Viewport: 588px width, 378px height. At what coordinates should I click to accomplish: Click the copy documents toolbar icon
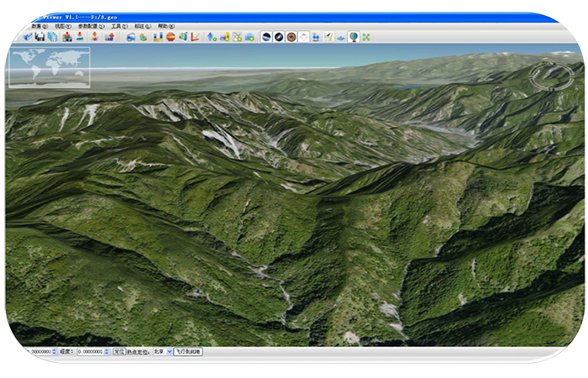52,37
